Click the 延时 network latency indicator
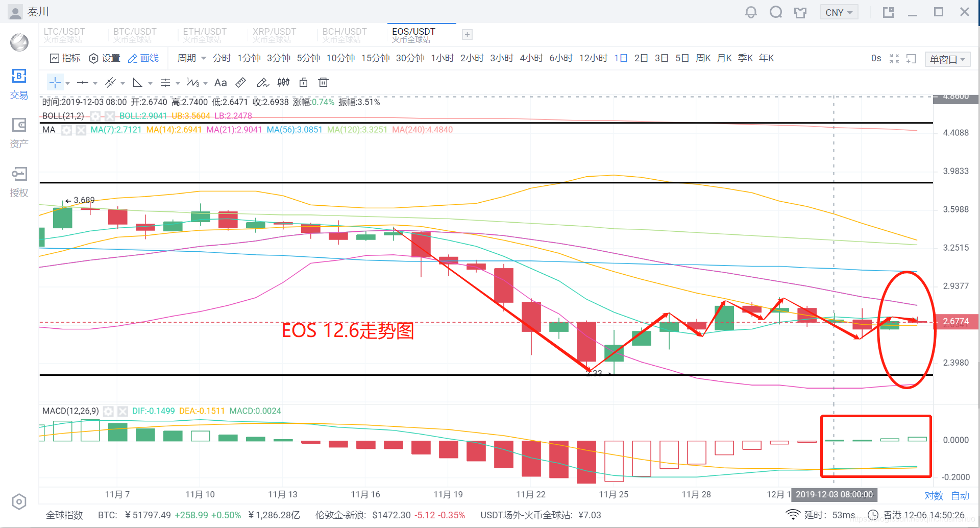 coord(821,515)
